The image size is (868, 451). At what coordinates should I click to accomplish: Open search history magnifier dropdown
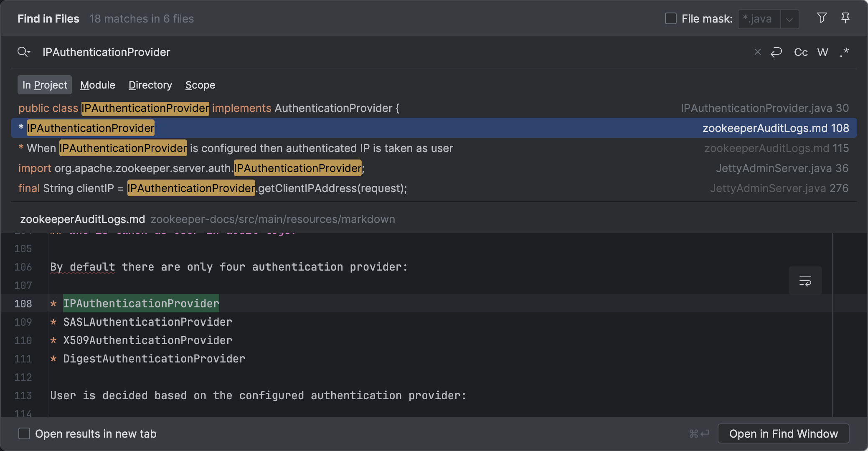(x=24, y=52)
